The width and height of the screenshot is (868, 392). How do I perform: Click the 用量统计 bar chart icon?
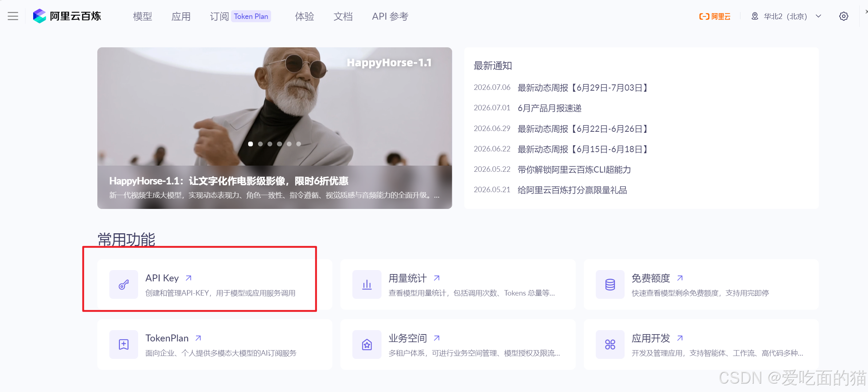pos(367,284)
